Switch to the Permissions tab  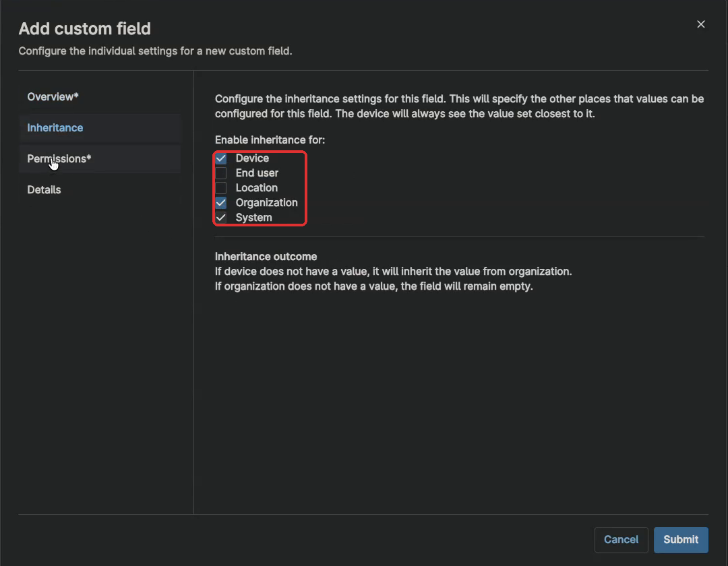(100, 158)
